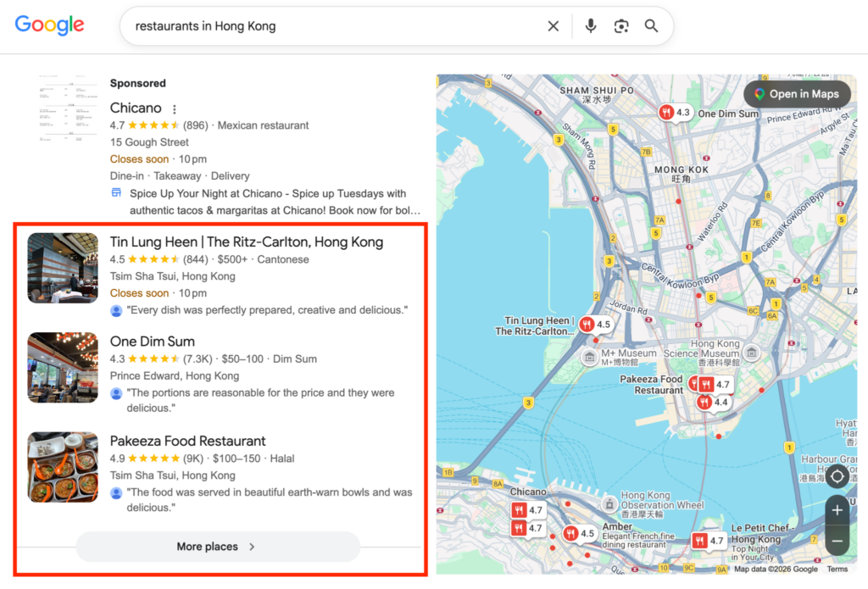Zoom in on the map
Image resolution: width=868 pixels, height=589 pixels.
pos(837,510)
